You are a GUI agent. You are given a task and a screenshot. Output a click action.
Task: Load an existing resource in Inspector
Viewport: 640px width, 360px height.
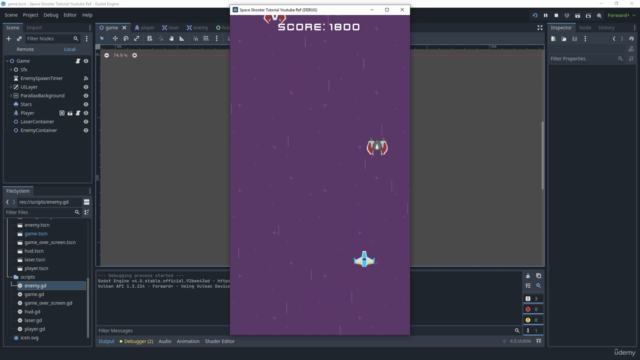(564, 39)
